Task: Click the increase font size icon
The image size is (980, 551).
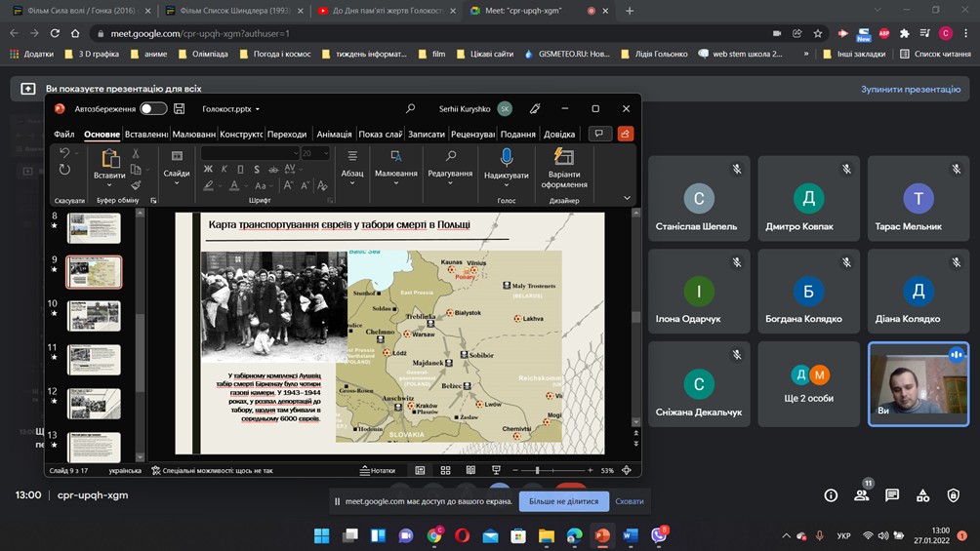Action: 288,185
